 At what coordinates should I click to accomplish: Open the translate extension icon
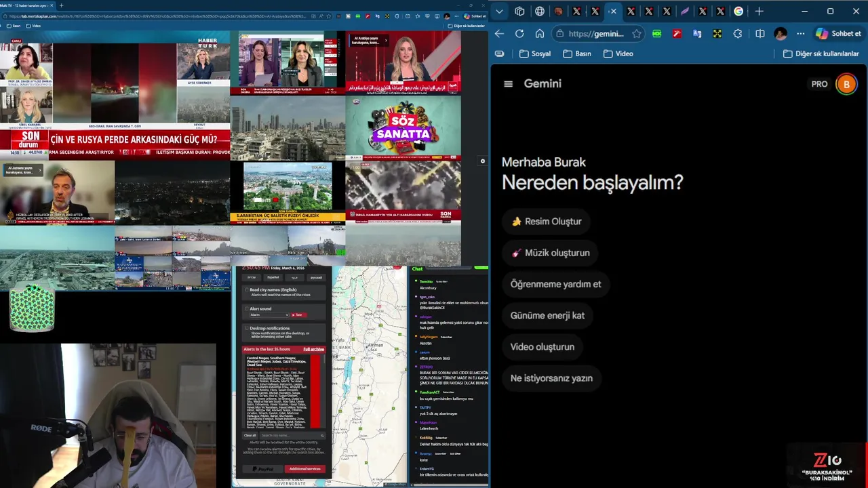(697, 33)
